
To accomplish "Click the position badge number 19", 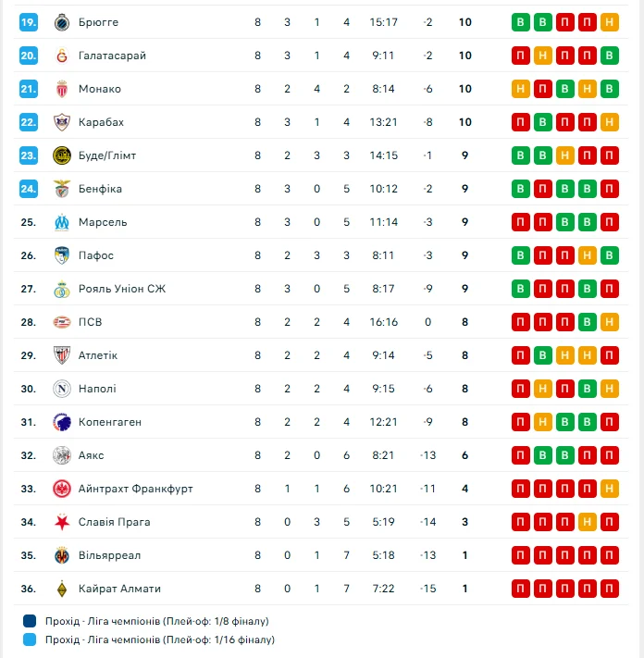I will [x=29, y=22].
